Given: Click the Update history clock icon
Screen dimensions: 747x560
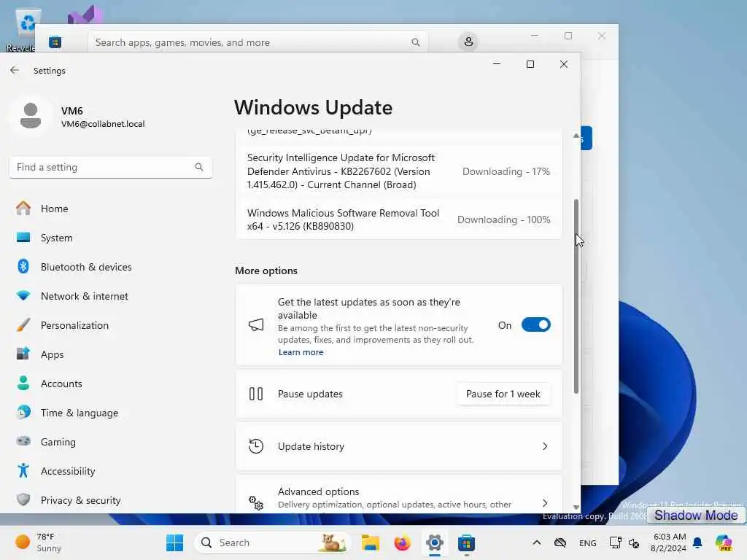Looking at the screenshot, I should coord(256,446).
